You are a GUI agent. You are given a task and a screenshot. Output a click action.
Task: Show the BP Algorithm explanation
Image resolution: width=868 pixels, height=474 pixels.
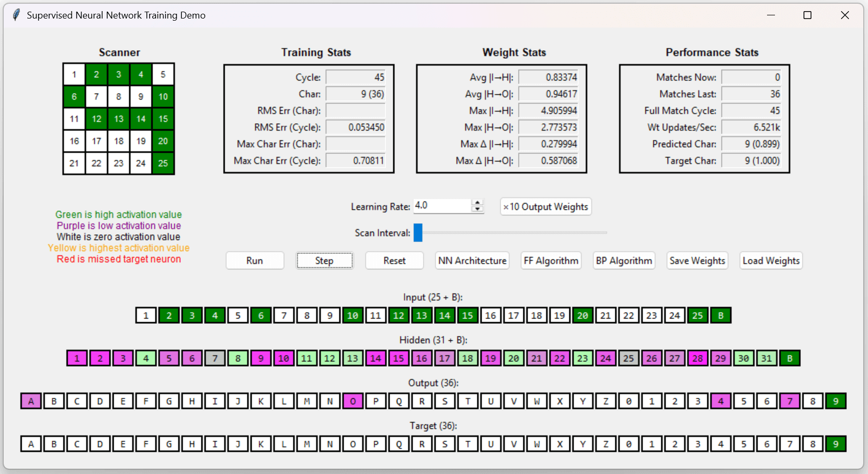pyautogui.click(x=624, y=261)
